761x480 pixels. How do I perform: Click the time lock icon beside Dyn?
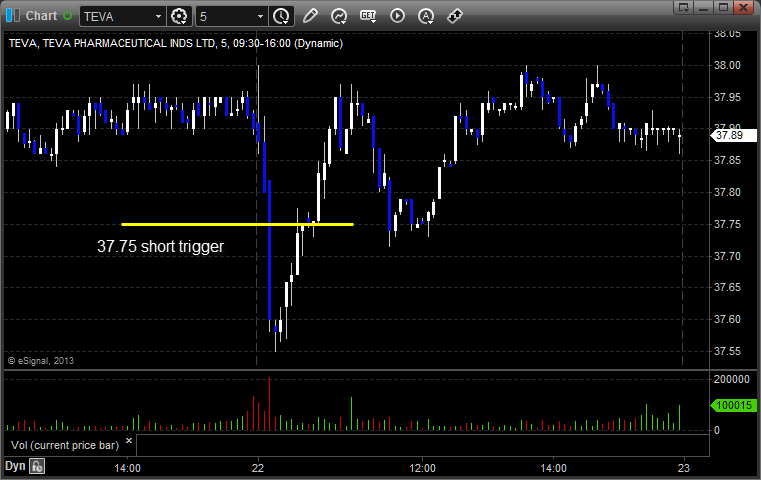37,467
